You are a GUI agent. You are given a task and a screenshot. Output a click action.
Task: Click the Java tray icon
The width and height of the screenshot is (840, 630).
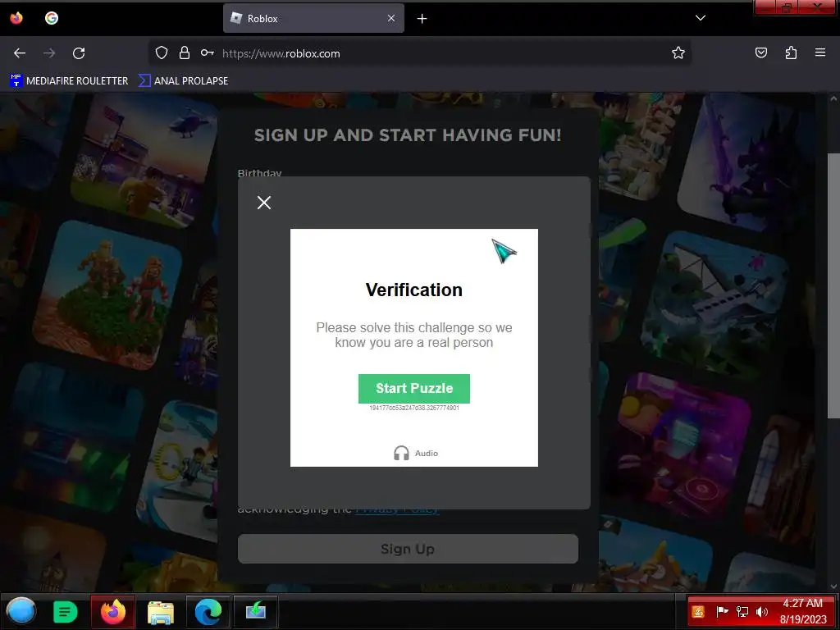coord(698,611)
